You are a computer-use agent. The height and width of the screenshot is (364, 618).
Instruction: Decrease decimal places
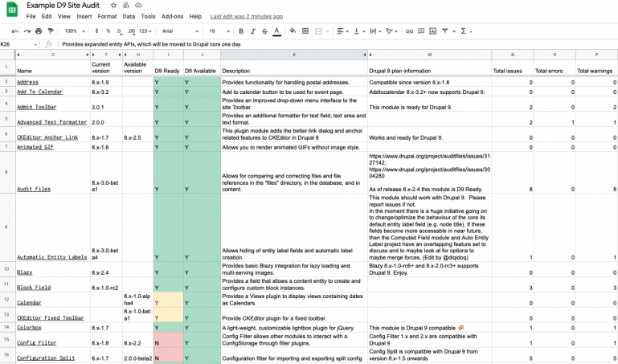tap(119, 31)
